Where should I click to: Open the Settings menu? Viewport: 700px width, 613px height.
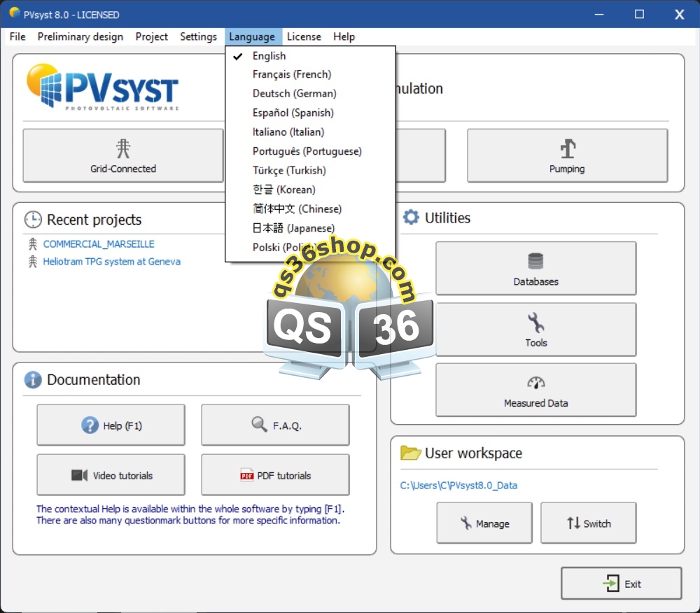[x=198, y=36]
